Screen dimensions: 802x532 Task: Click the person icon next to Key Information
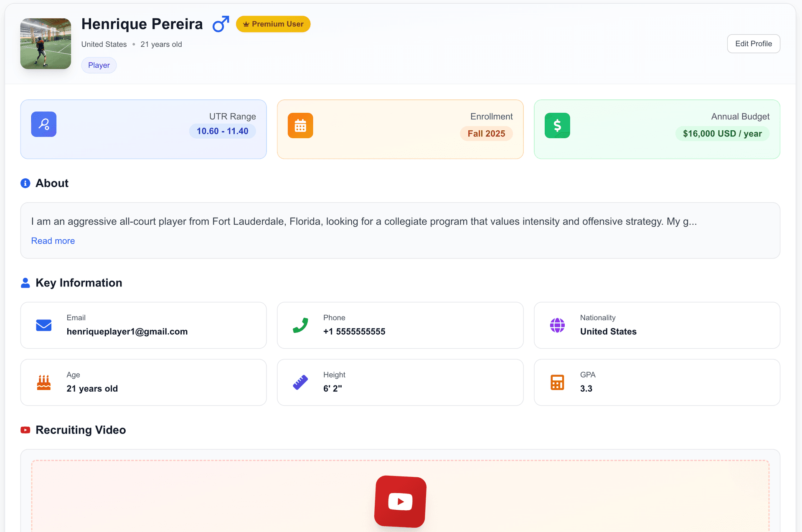[25, 283]
